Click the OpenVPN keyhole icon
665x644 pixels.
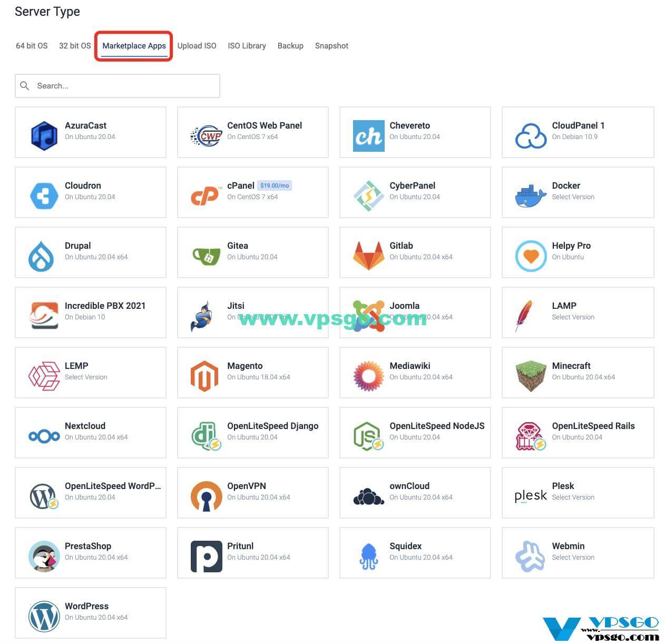(206, 496)
